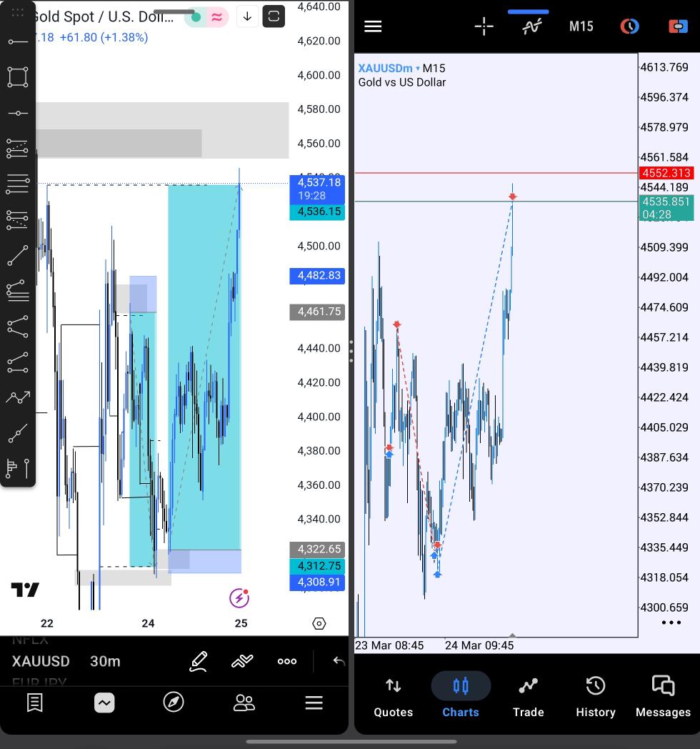Viewport: 700px width, 749px height.
Task: Select the Gann/fib channel tool
Action: click(x=18, y=219)
